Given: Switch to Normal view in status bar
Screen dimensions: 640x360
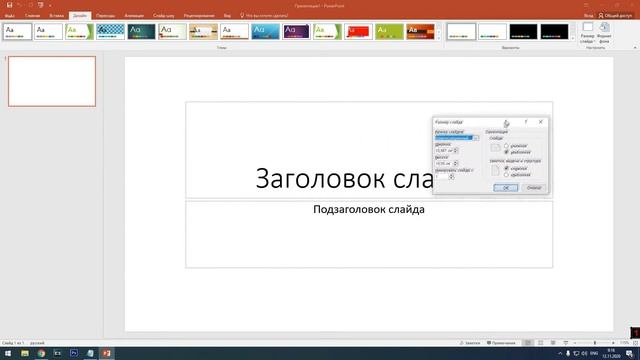Looking at the screenshot, I should [528, 343].
